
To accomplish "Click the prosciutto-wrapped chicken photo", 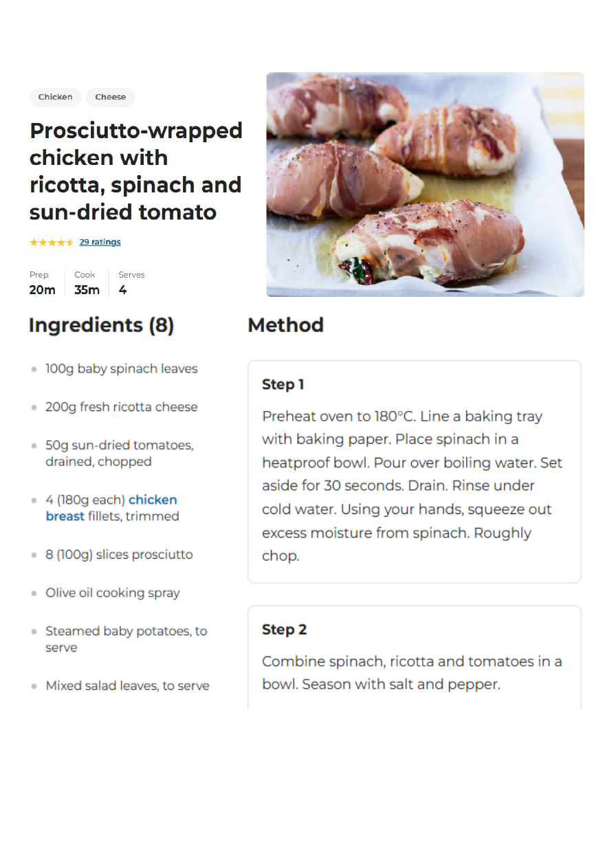I will (x=425, y=184).
